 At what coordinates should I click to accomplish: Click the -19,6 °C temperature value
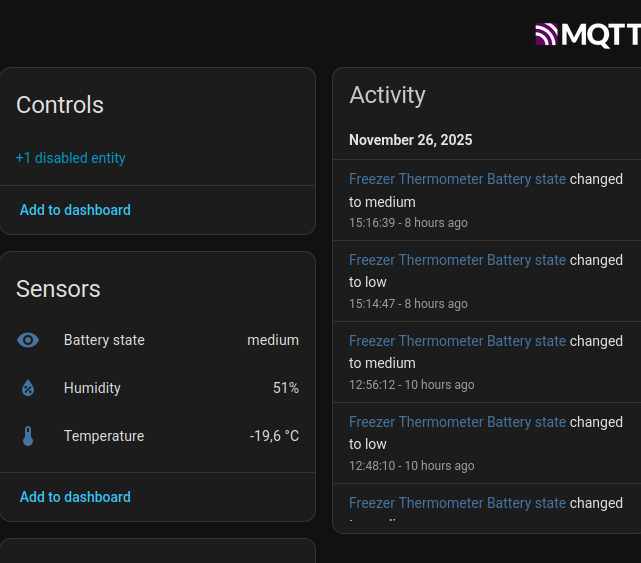pos(274,436)
